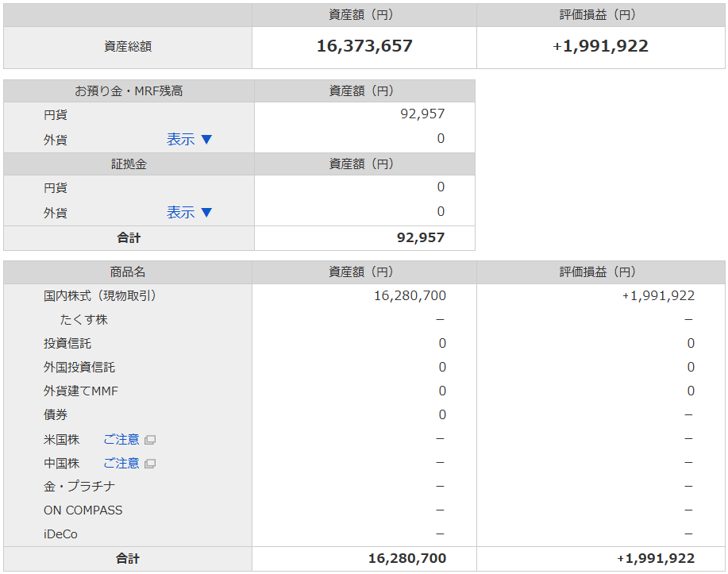
Task: Click the external-window icon beside 米国株 ご注意
Action: 150,440
